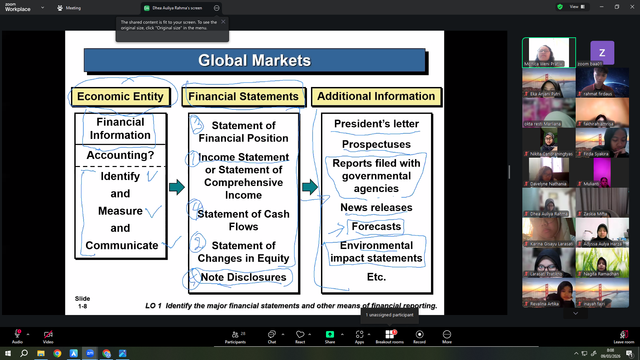Click the Leave room button
Image resolution: width=640 pixels, height=360 pixels.
pyautogui.click(x=624, y=337)
